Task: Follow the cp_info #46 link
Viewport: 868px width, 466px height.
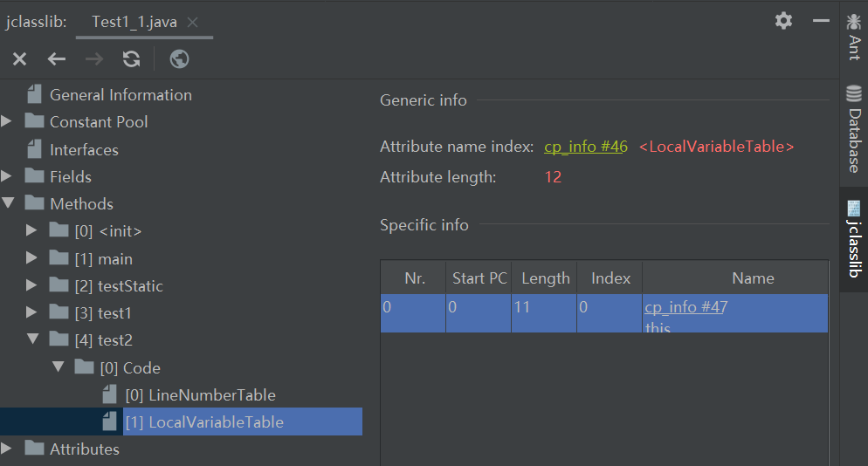Action: coord(585,147)
